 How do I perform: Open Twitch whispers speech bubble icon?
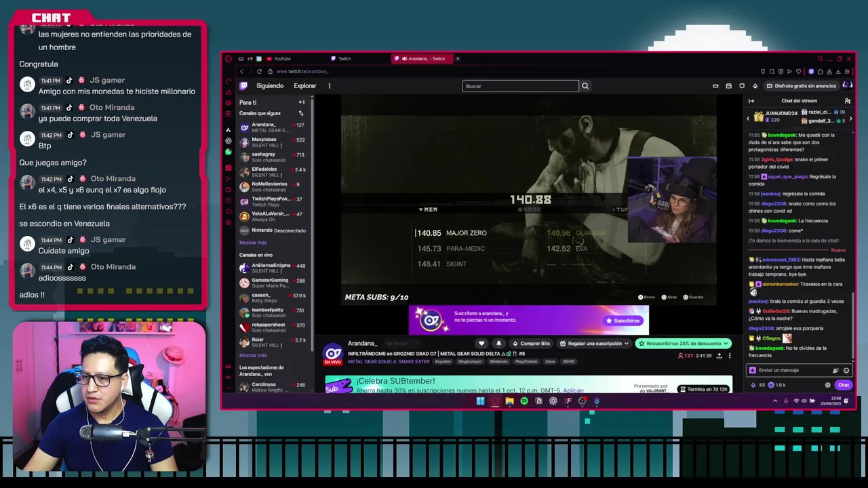click(742, 86)
